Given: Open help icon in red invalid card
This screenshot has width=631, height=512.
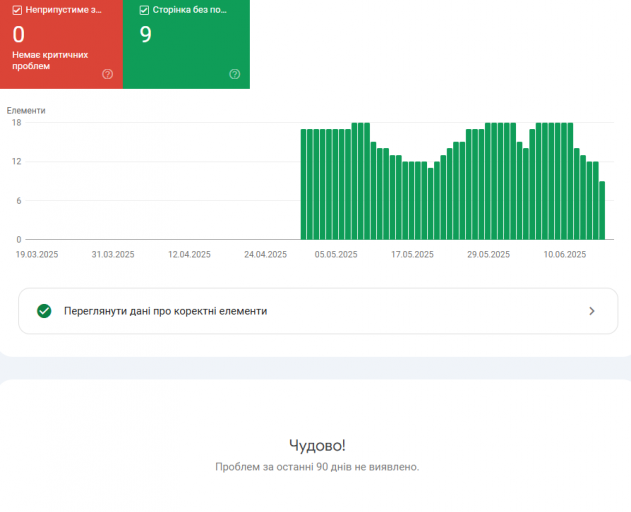Looking at the screenshot, I should [x=107, y=74].
